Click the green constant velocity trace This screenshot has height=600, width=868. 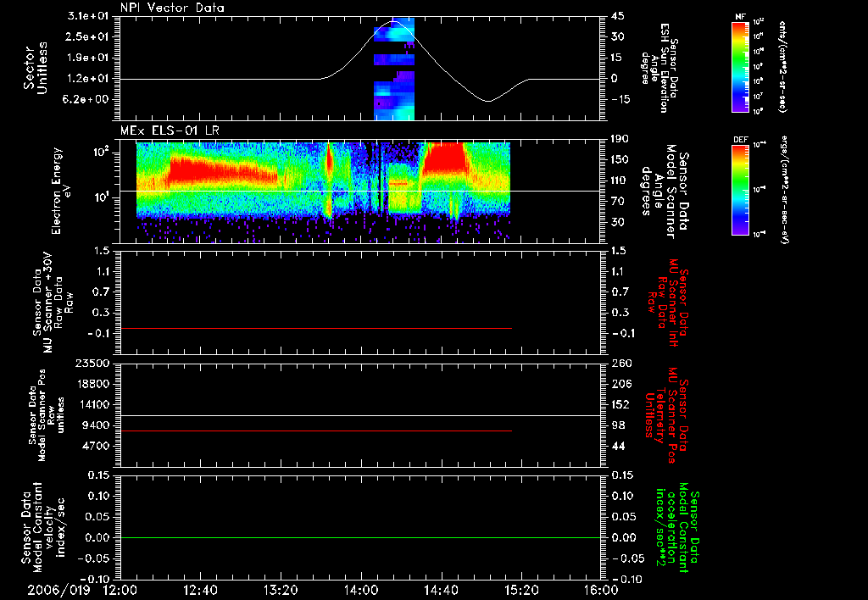tap(360, 537)
